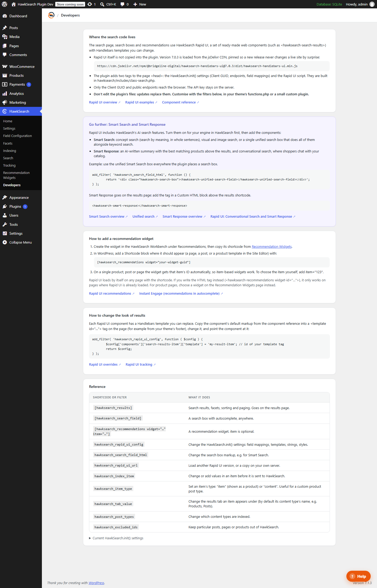377x588 pixels.
Task: Open the Unified search link
Action: [x=145, y=216]
